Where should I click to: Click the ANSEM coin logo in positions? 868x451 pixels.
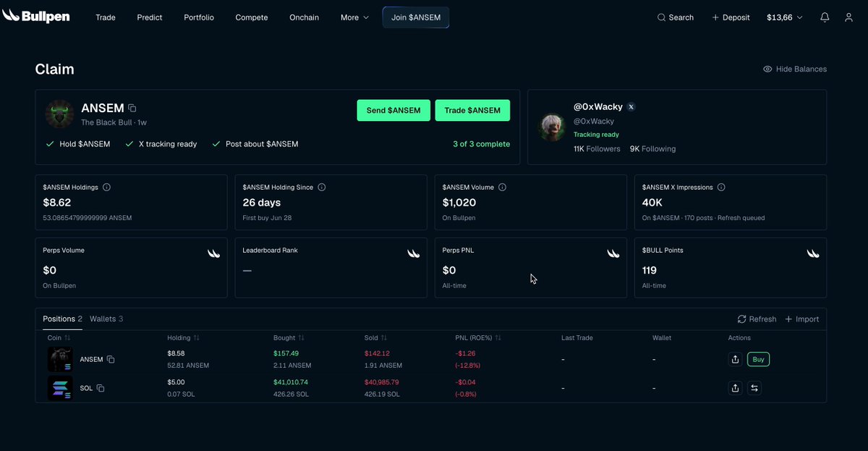point(60,359)
